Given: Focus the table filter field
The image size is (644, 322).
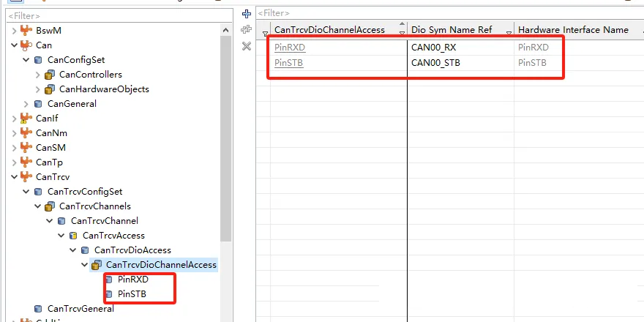Looking at the screenshot, I should click(x=450, y=13).
